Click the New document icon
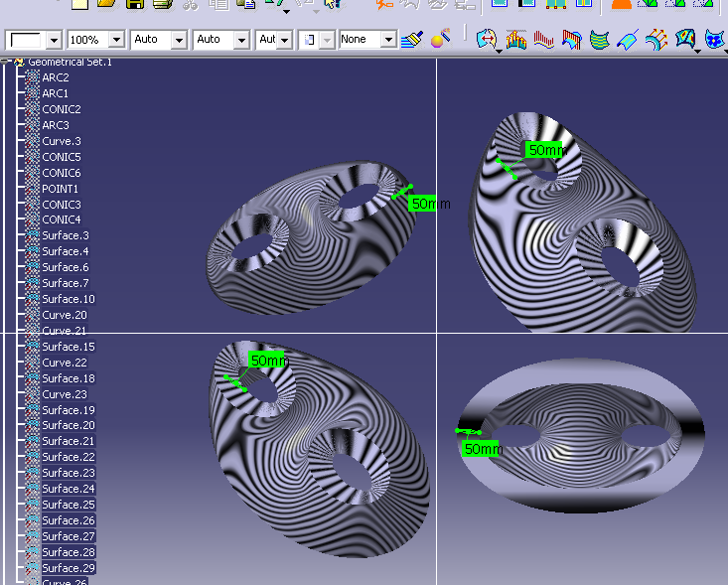 point(79,4)
